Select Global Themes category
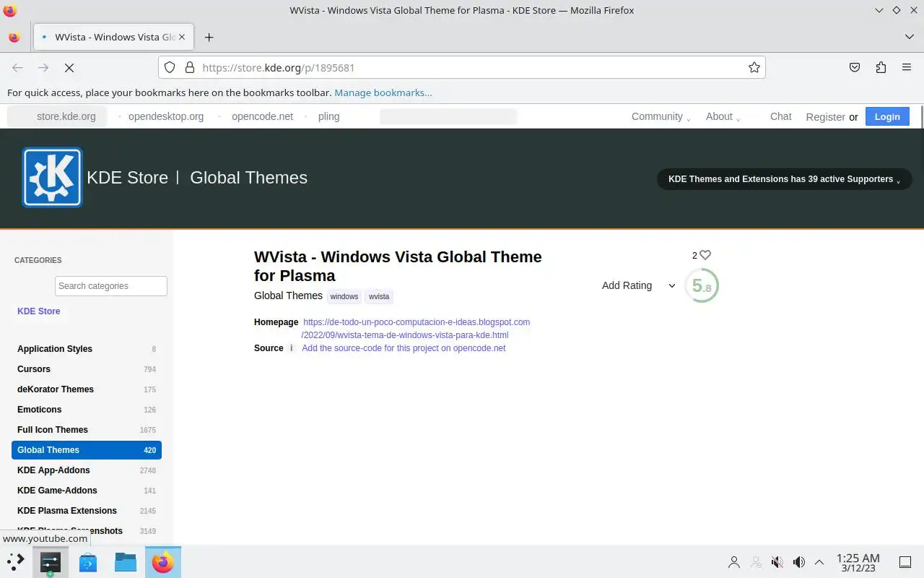The width and height of the screenshot is (924, 578). tap(87, 450)
